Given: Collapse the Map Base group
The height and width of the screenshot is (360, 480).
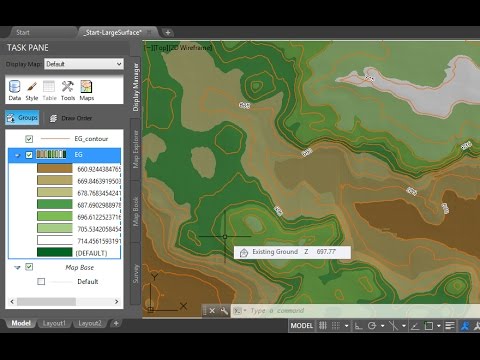Looking at the screenshot, I should pyautogui.click(x=17, y=267).
